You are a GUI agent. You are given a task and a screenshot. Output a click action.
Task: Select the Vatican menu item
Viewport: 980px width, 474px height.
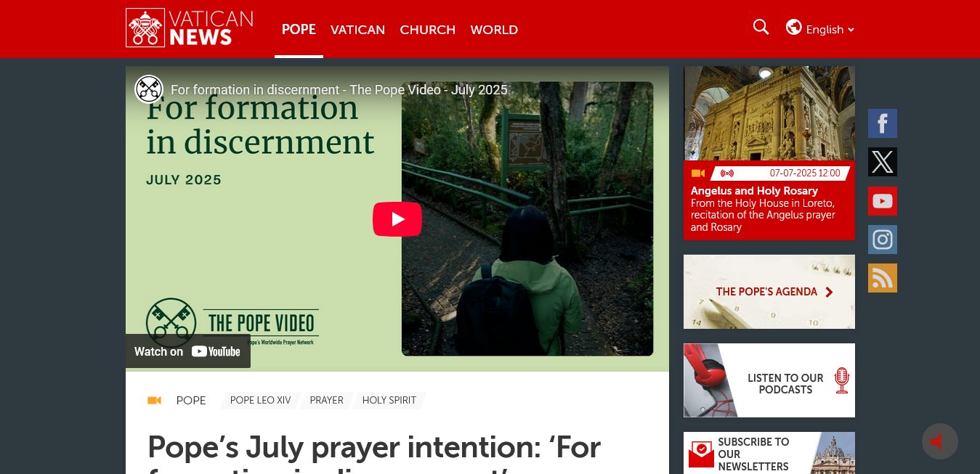pos(357,30)
